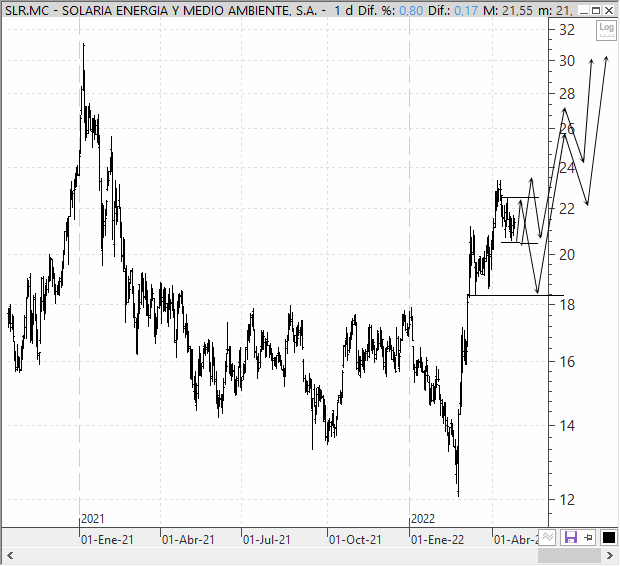Click the Dif. value 0,17
Screen dimensions: 620x566
click(x=466, y=11)
